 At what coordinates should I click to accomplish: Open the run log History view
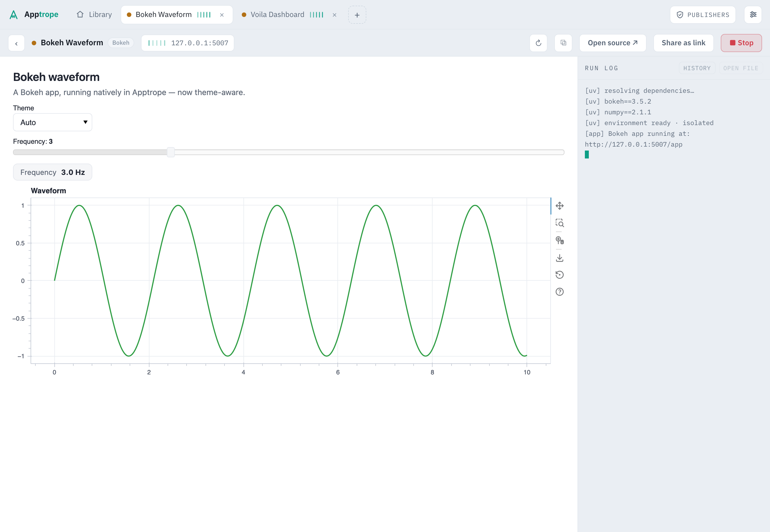coord(697,68)
